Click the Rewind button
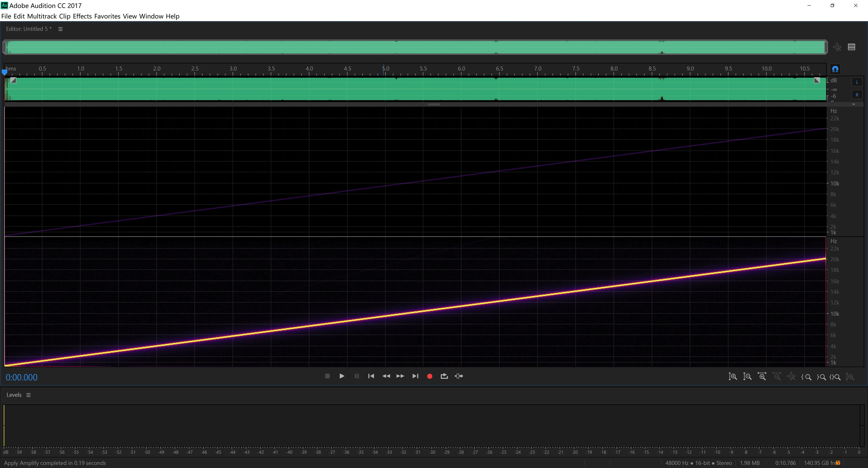 click(x=386, y=376)
